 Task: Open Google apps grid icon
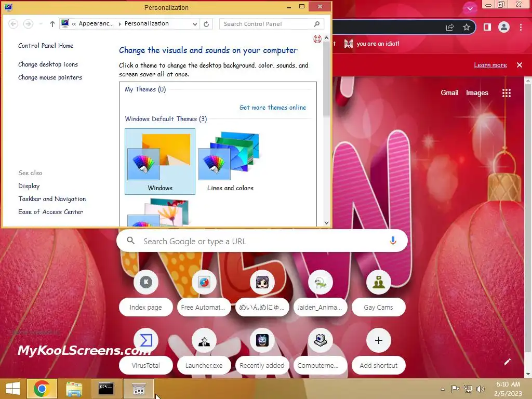[x=506, y=93]
